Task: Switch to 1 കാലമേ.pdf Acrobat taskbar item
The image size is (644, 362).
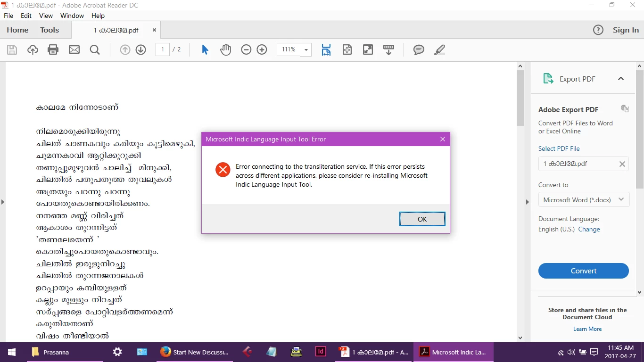Action: pyautogui.click(x=374, y=352)
